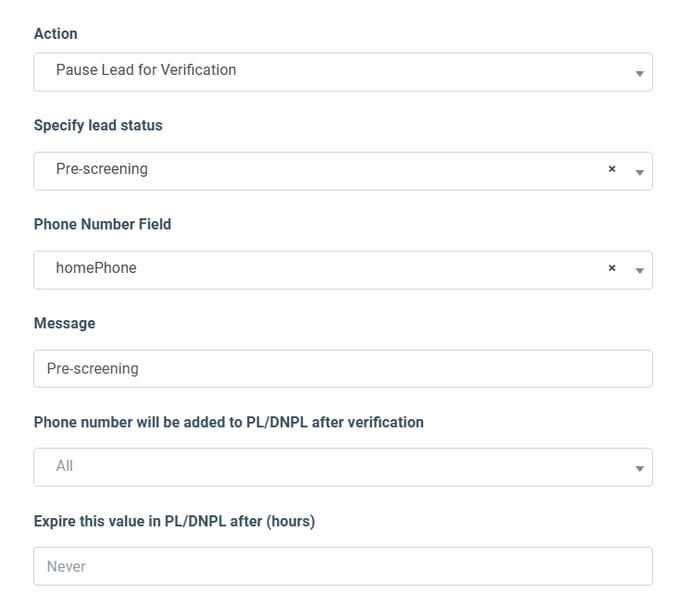Click the PL/DNPL verification dropdown arrow
Viewport: 688px width, 593px height.
639,468
